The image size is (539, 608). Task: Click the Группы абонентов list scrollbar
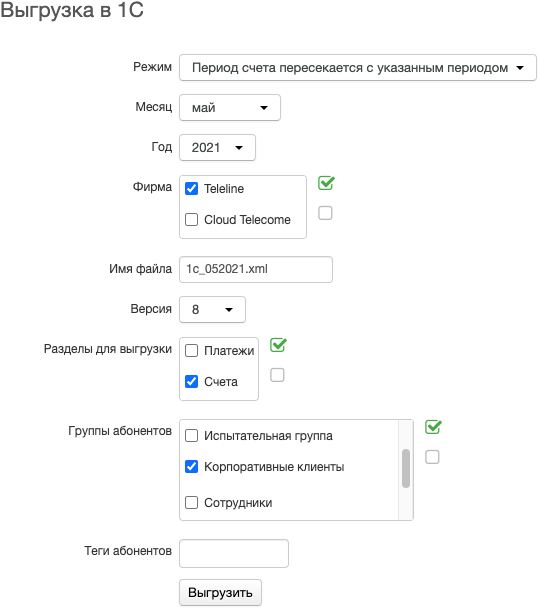[x=406, y=470]
